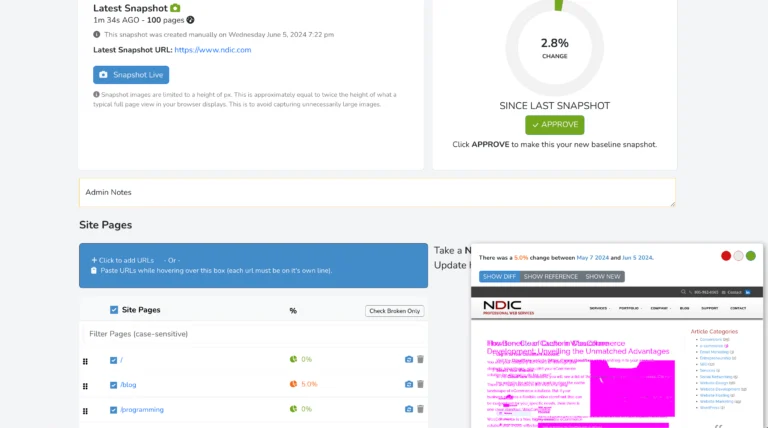
Task: Uncheck the checkbox for the / page
Action: coord(113,360)
